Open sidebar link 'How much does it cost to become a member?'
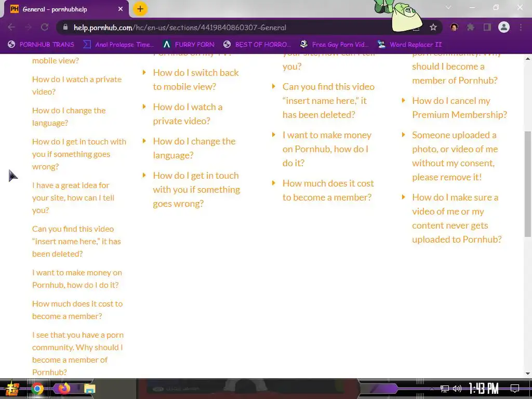 [77, 310]
